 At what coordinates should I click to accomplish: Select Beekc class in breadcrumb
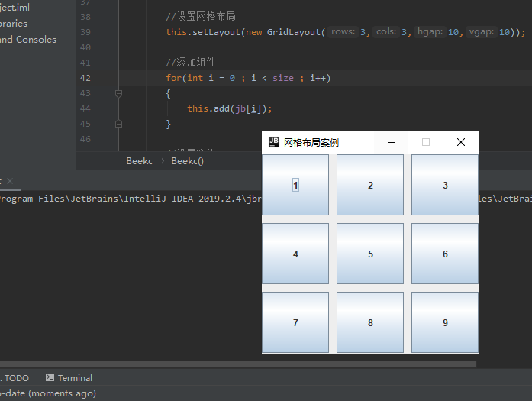pyautogui.click(x=140, y=161)
